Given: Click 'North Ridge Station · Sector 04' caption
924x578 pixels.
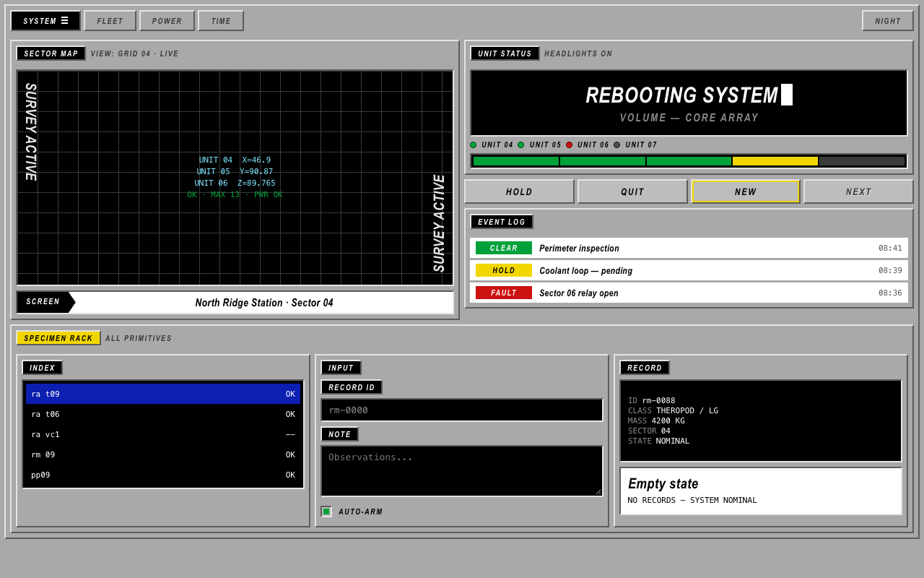Looking at the screenshot, I should (x=264, y=303).
